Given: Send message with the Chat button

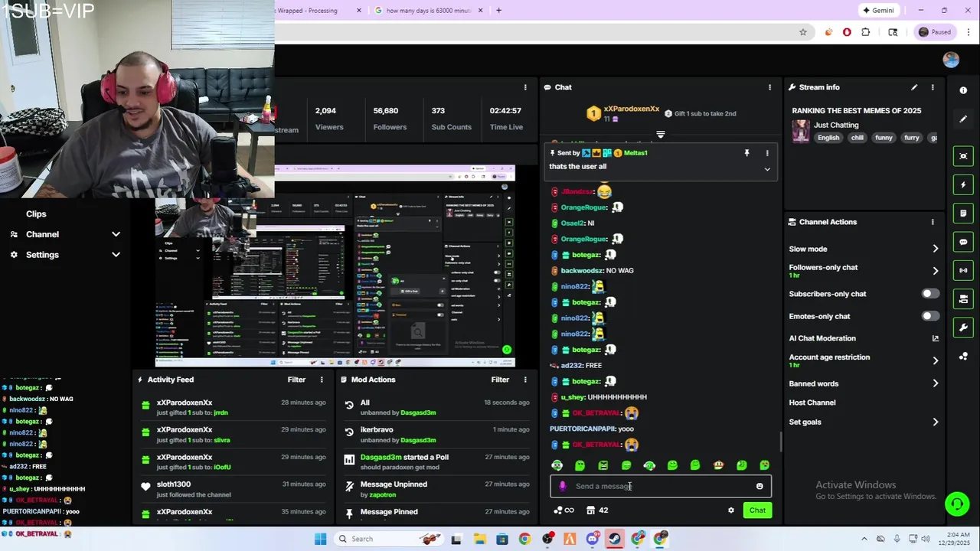Looking at the screenshot, I should (x=757, y=510).
